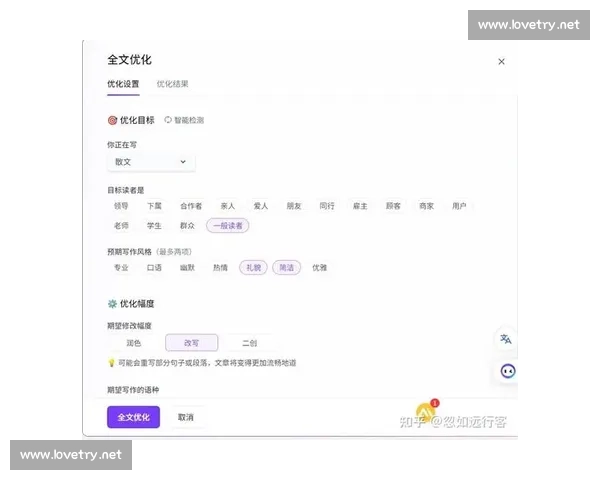The image size is (600, 480).
Task: Pick the 热情 writing style
Action: tap(220, 268)
